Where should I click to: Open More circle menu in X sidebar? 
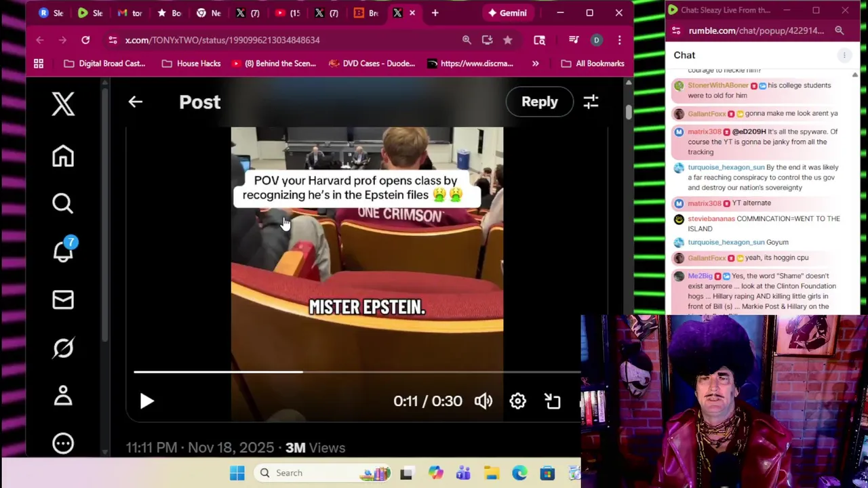pos(63,444)
